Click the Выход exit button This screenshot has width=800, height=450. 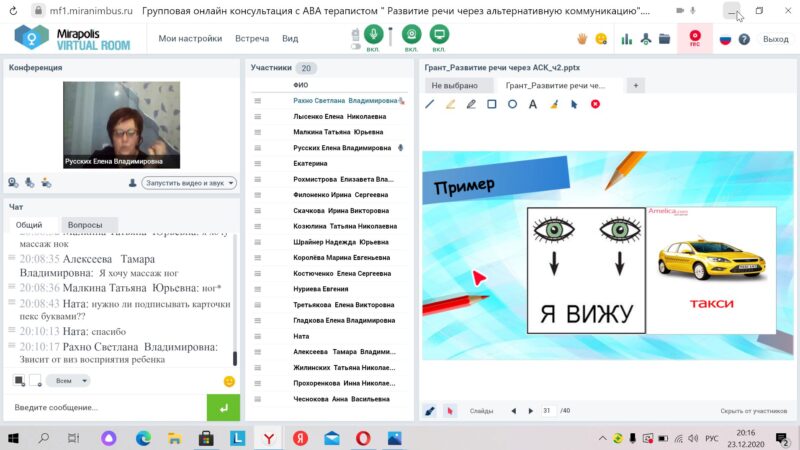coord(776,39)
